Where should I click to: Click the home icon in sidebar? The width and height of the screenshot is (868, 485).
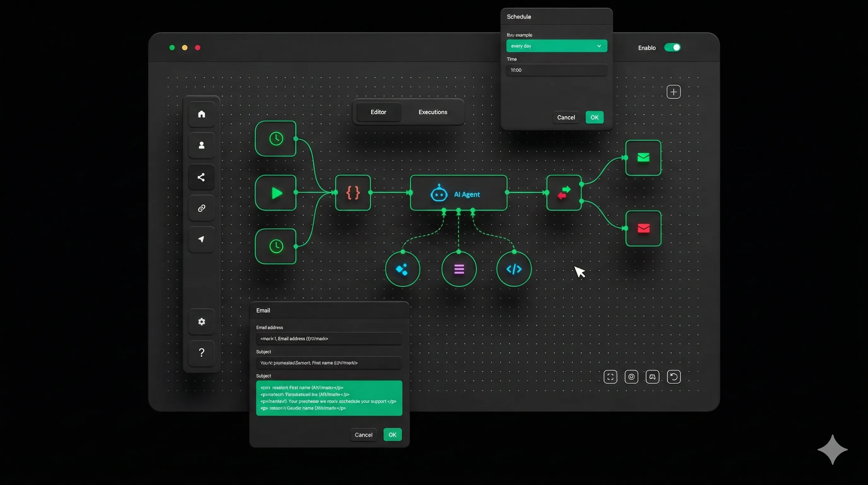202,114
